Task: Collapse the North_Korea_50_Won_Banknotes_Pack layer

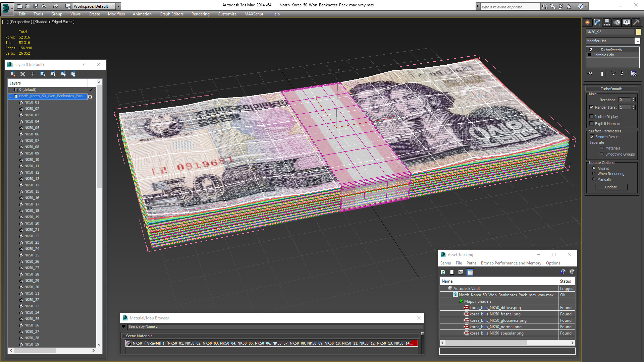Action: coord(11,96)
